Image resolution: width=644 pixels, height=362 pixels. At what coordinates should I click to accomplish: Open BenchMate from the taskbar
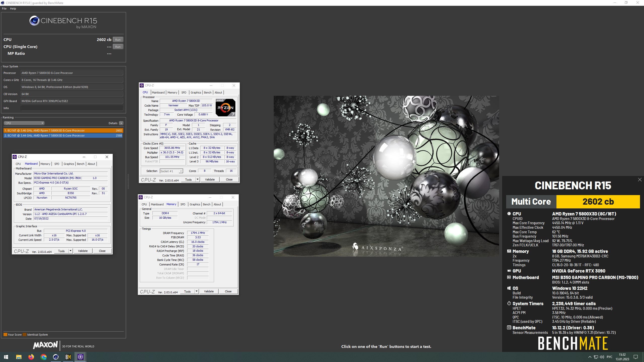[x=68, y=357]
